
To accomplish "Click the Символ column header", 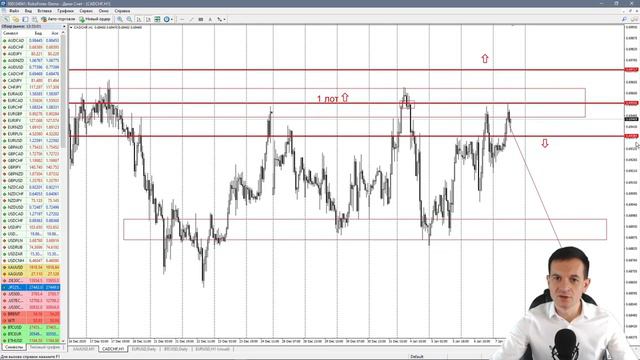I will [x=11, y=33].
